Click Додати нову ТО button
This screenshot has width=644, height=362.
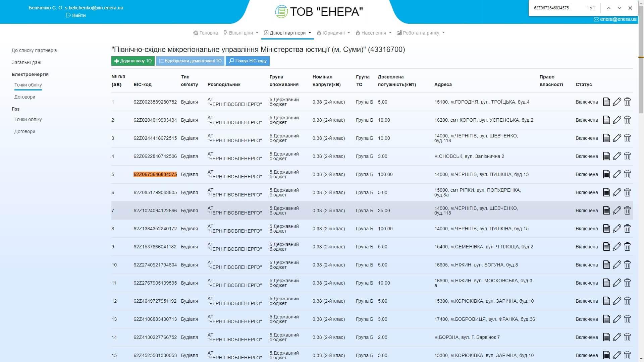[x=133, y=61]
